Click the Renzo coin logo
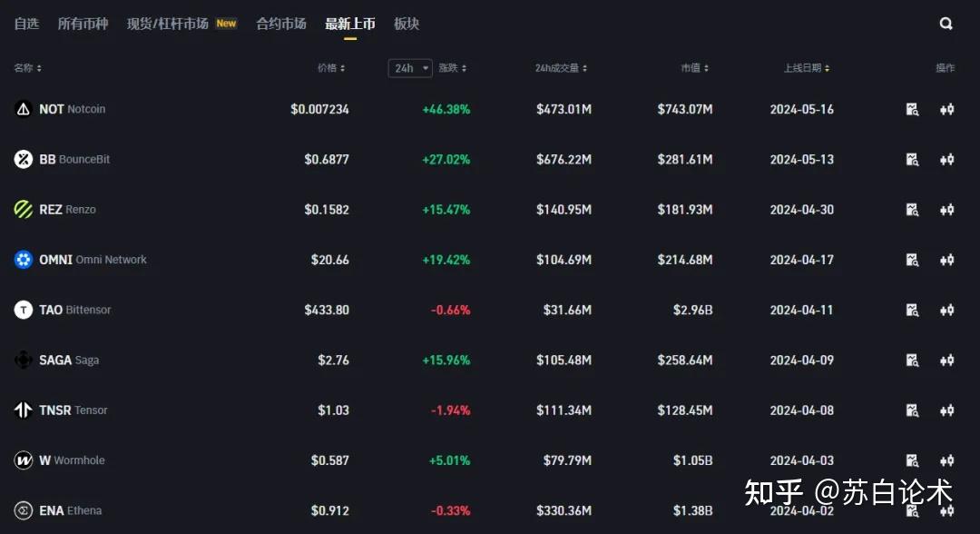 click(x=23, y=209)
